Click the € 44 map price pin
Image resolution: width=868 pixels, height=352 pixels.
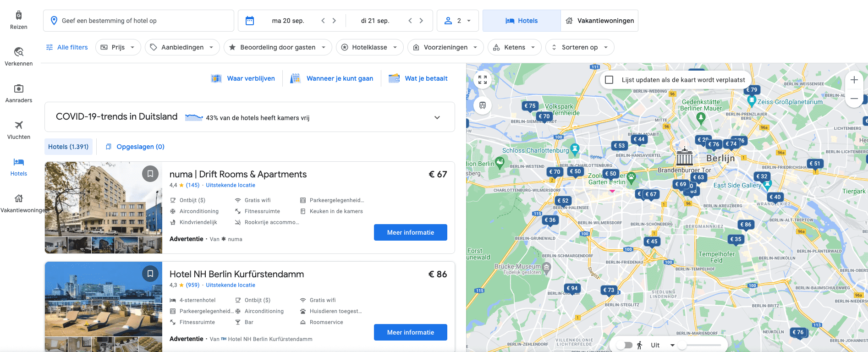point(639,139)
